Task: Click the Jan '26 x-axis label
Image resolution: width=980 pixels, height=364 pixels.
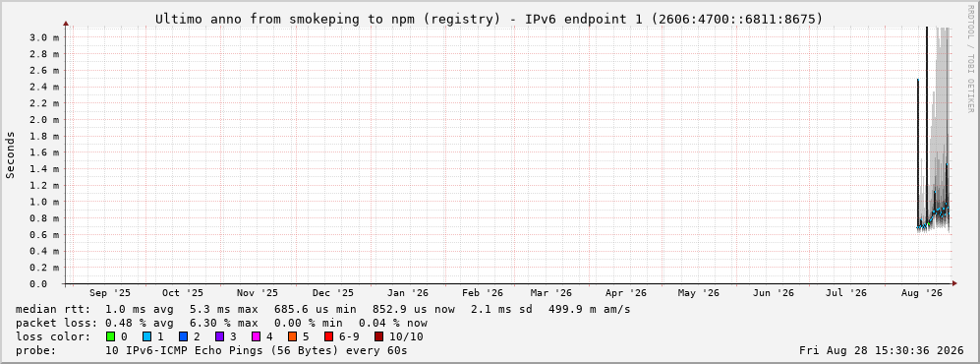Action: point(408,293)
